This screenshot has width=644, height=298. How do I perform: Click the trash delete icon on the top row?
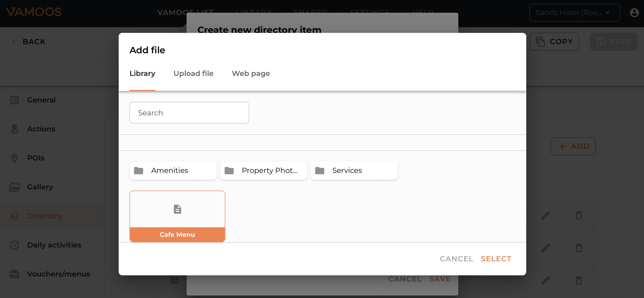coord(579,215)
